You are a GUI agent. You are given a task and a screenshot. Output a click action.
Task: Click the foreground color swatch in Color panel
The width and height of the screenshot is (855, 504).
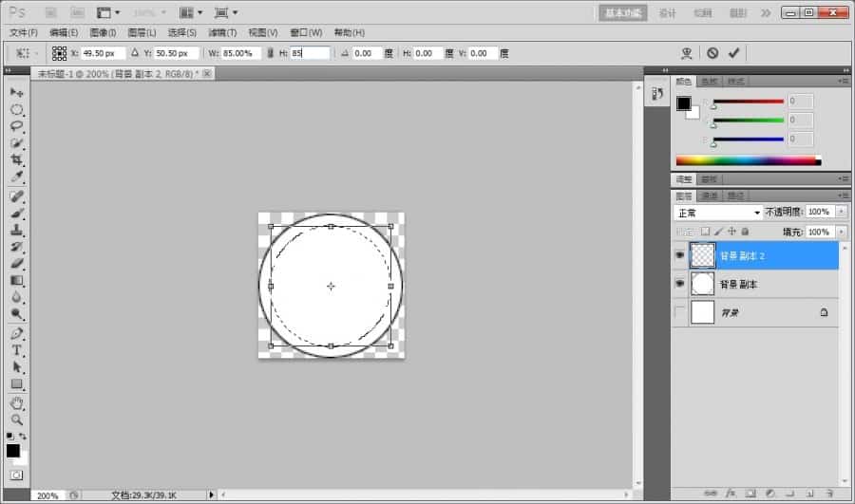pos(683,103)
